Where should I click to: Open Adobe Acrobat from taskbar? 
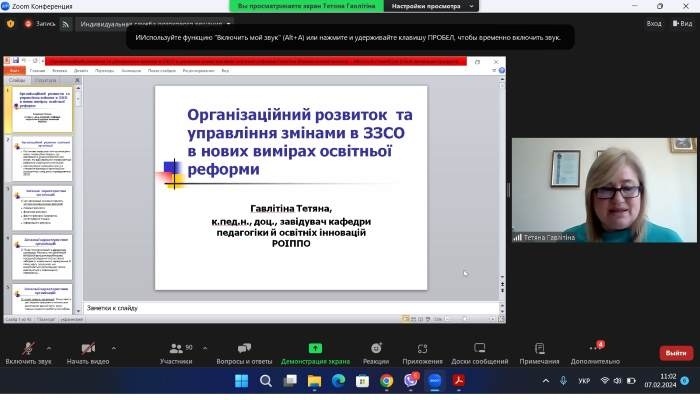pyautogui.click(x=458, y=381)
